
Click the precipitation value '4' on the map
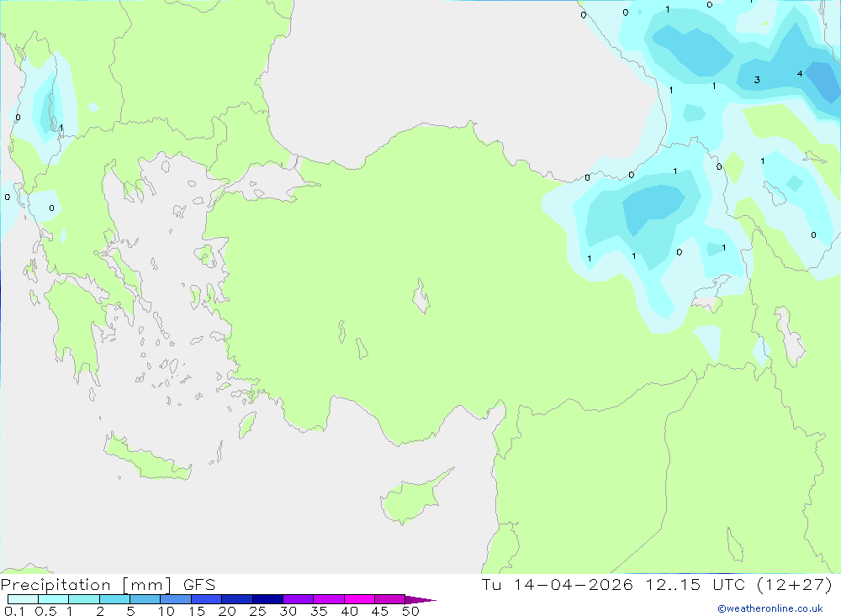click(x=800, y=73)
